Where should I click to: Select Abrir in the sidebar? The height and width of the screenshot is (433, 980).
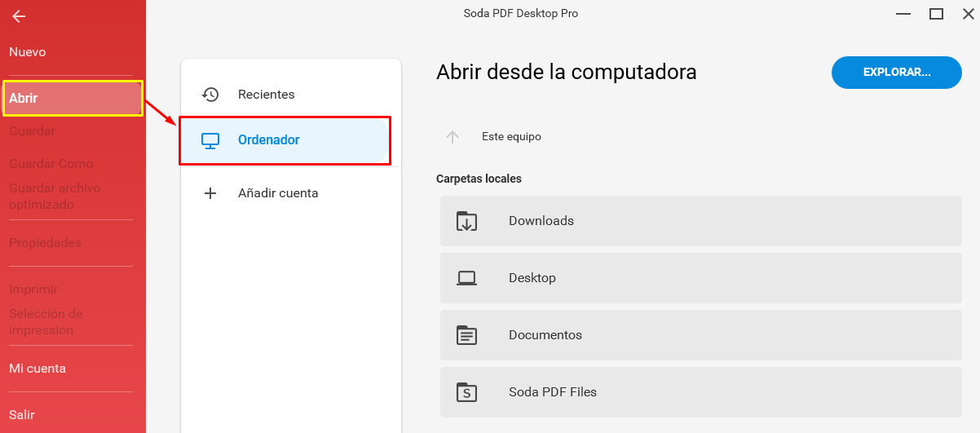point(73,98)
